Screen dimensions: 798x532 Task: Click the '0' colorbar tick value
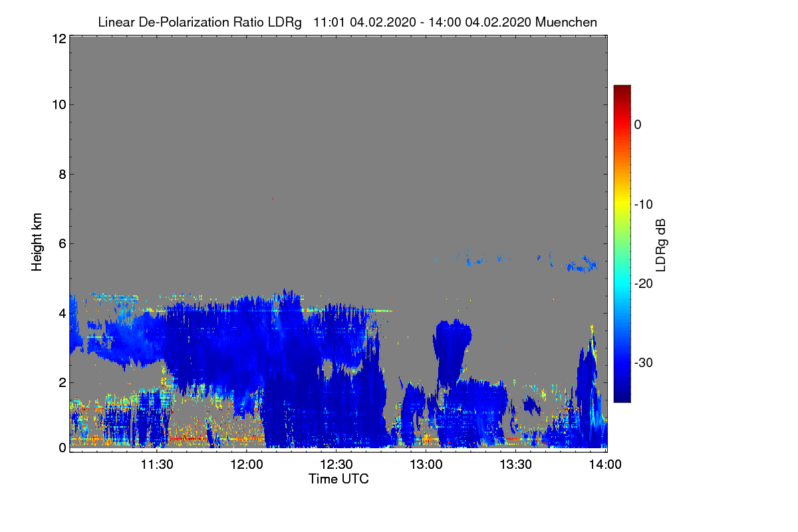(638, 125)
